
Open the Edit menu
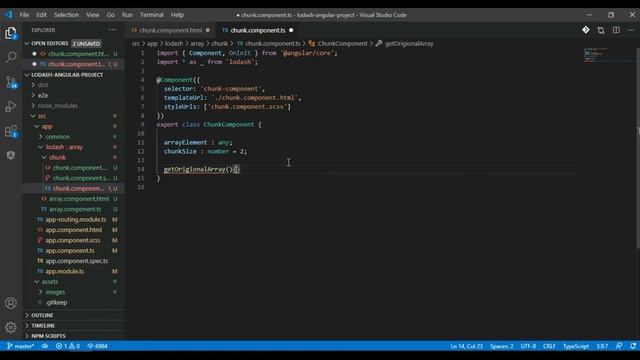[x=41, y=15]
